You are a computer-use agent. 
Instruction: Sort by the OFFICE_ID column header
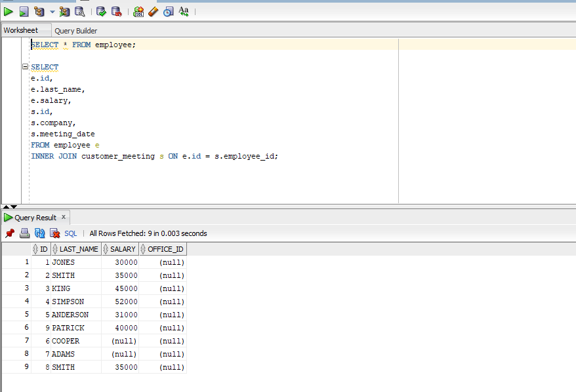point(163,249)
